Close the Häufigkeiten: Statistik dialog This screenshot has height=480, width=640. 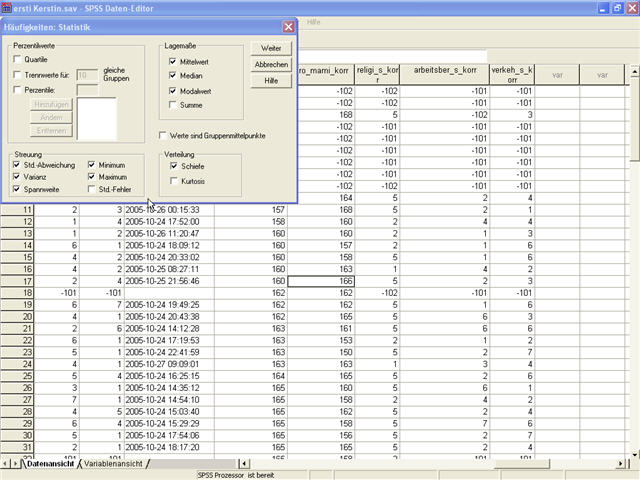coord(288,27)
